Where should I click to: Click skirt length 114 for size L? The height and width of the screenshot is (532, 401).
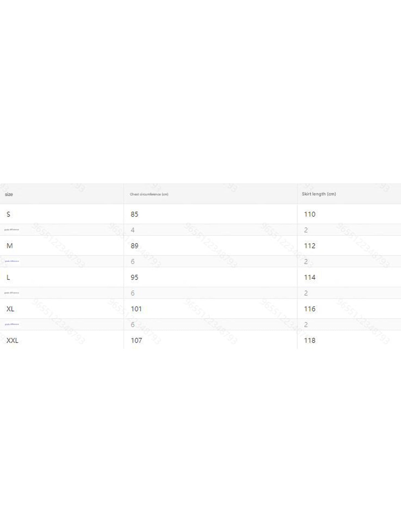coord(310,277)
